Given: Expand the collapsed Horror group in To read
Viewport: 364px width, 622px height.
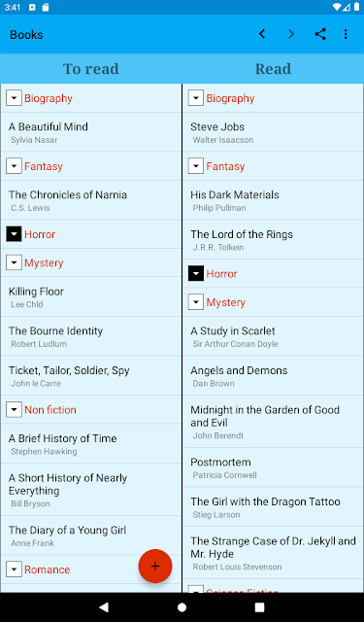Looking at the screenshot, I should pyautogui.click(x=14, y=234).
